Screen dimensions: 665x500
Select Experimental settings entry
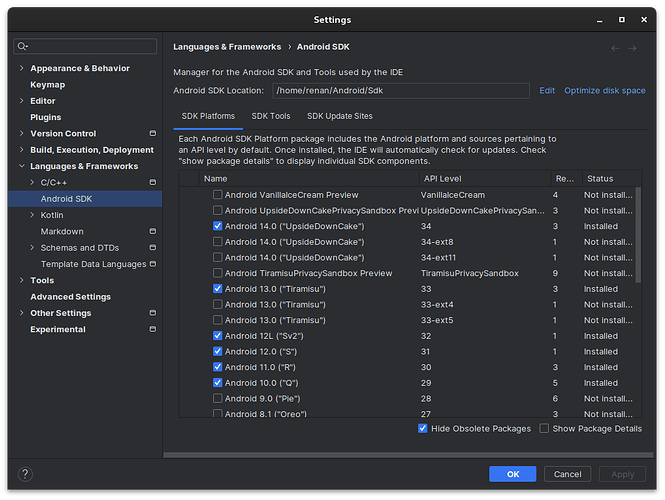(x=58, y=329)
